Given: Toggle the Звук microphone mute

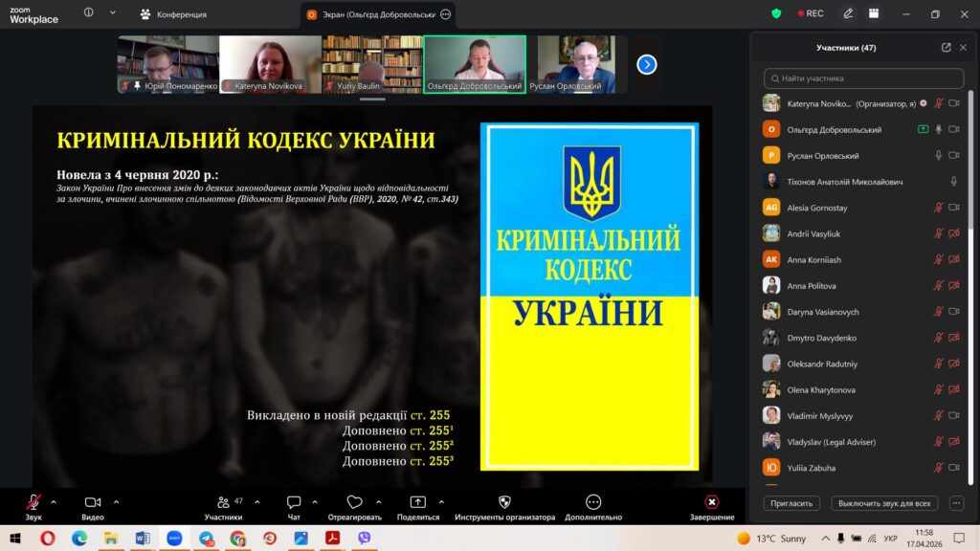Looking at the screenshot, I should pyautogui.click(x=33, y=502).
